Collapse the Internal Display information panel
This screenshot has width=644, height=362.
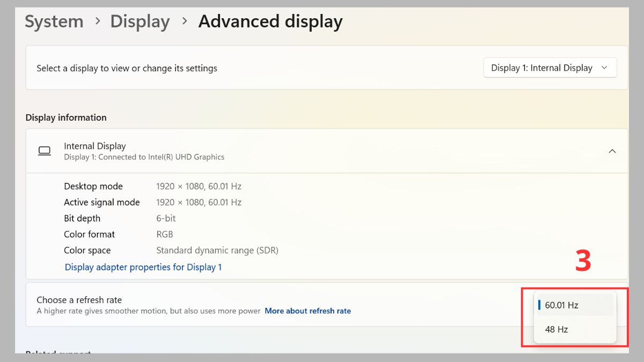[612, 151]
